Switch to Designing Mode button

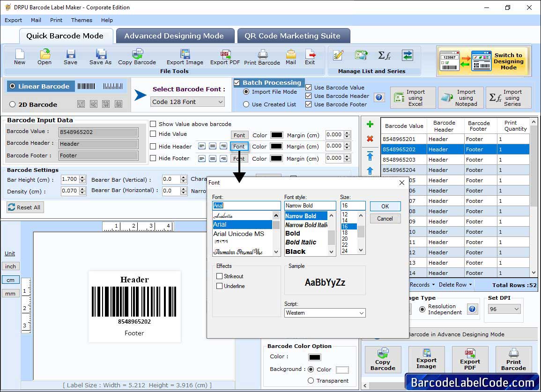(483, 61)
